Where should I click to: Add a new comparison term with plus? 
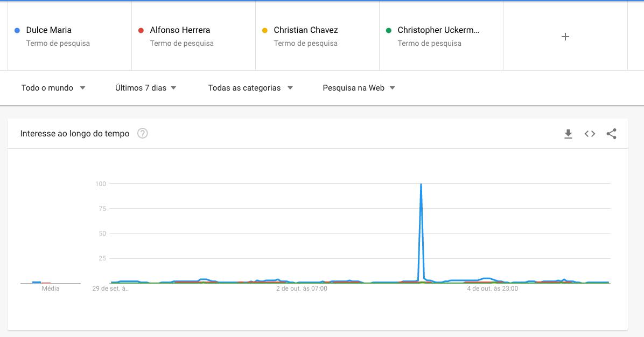565,37
